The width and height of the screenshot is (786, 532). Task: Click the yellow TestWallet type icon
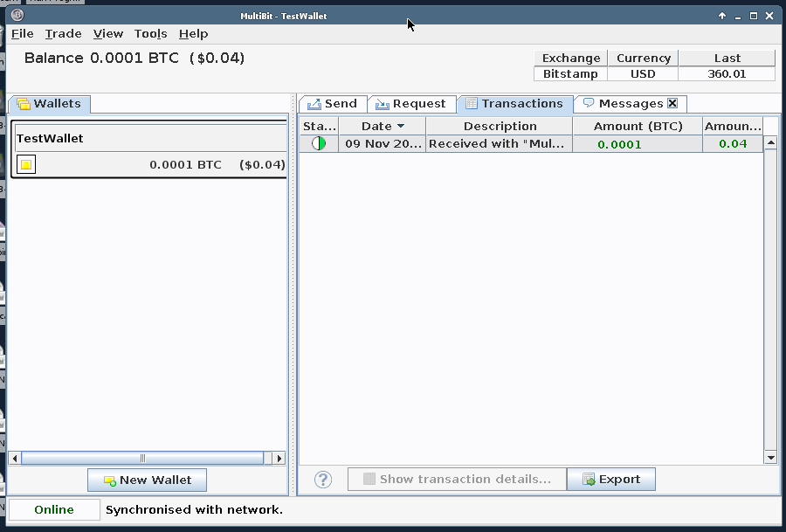point(26,164)
